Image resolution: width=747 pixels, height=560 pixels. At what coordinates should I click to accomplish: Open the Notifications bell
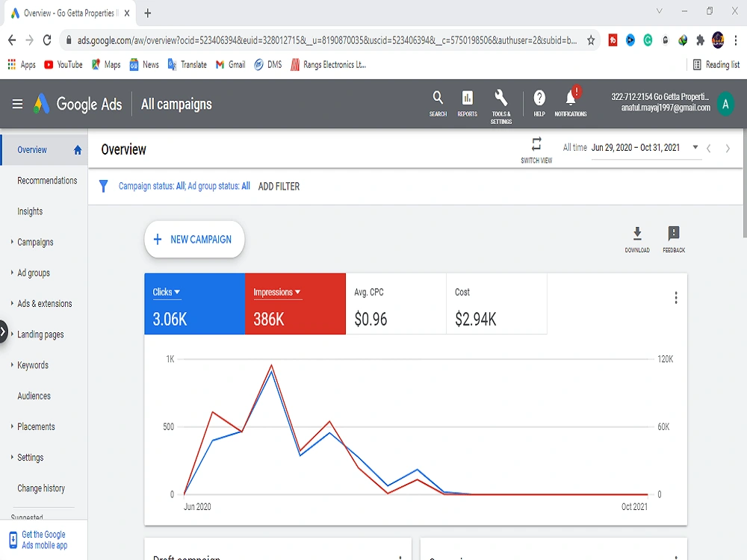pyautogui.click(x=570, y=103)
